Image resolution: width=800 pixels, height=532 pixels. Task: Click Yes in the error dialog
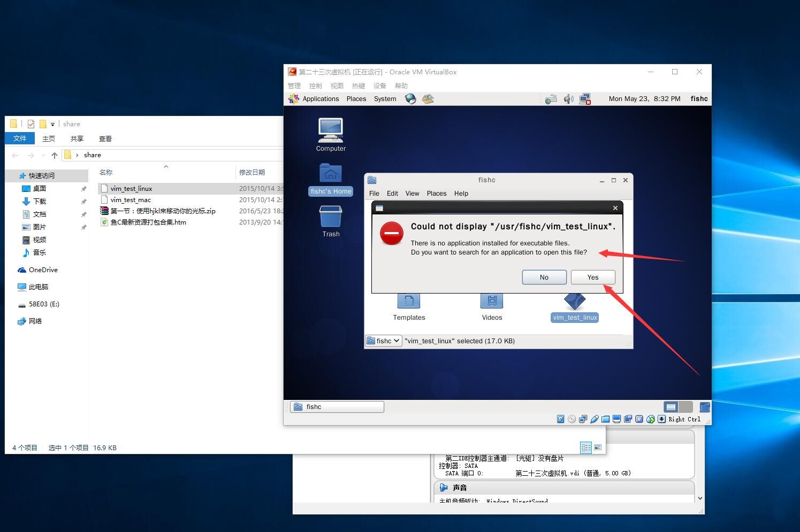[x=593, y=277]
